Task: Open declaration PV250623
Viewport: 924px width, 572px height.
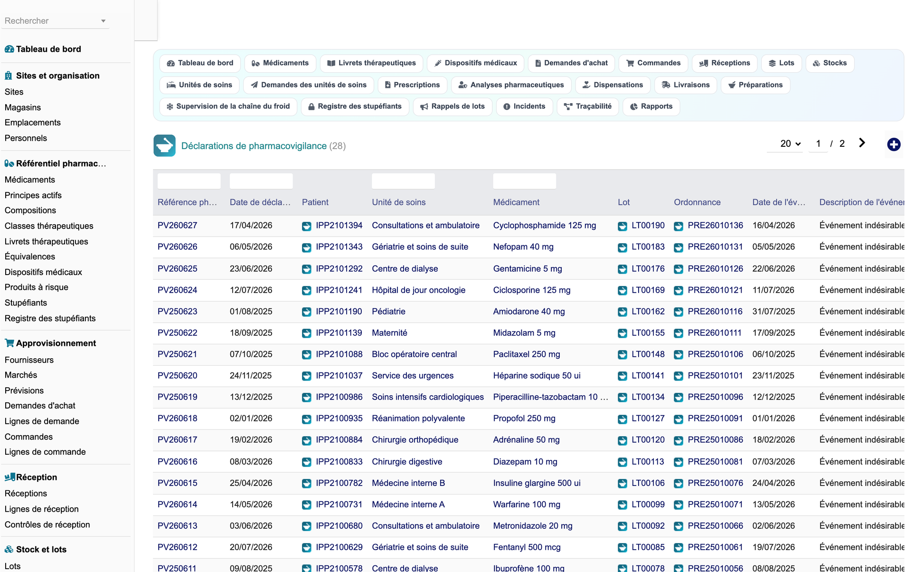Action: tap(177, 312)
